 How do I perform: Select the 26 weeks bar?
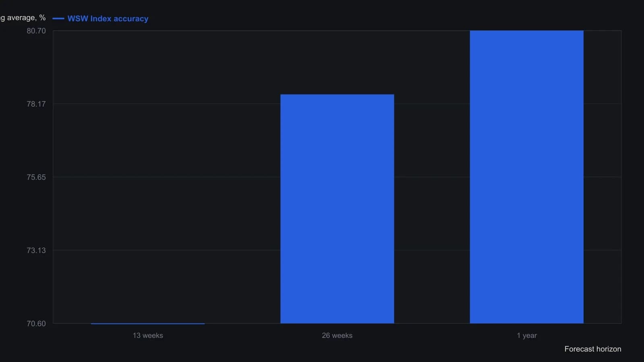click(337, 209)
